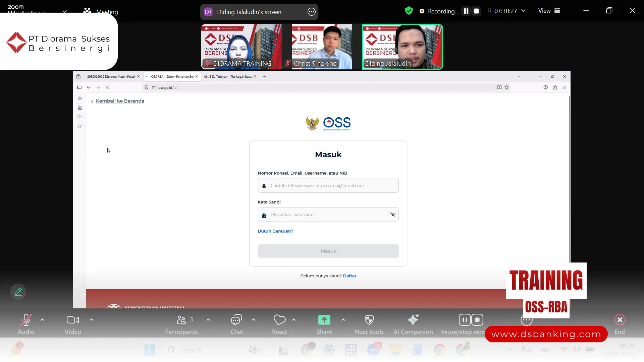Image resolution: width=644 pixels, height=362 pixels.
Task: Toggle password visibility eye icon
Action: [x=393, y=215]
